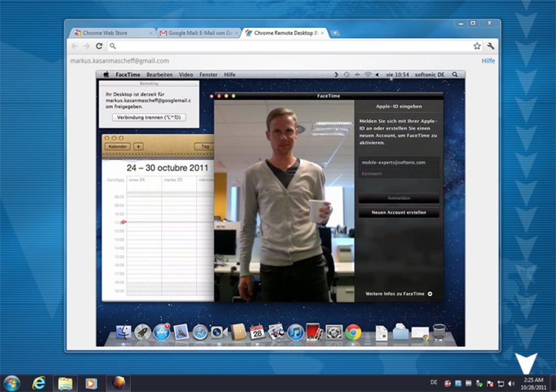Open the Apple menu logo
Screen dimensions: 556x392
pyautogui.click(x=106, y=75)
